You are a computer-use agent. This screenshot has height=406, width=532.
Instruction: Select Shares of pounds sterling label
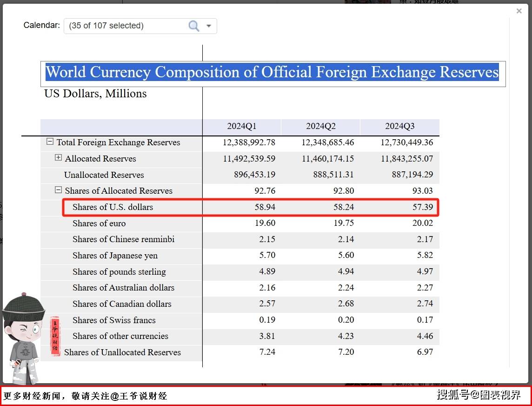tap(119, 272)
